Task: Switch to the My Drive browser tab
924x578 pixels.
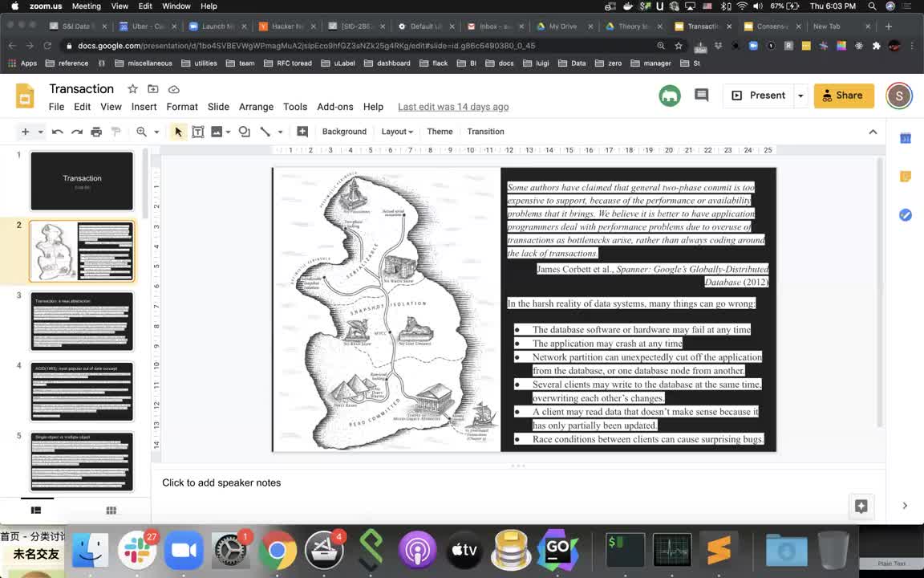Action: click(x=562, y=26)
